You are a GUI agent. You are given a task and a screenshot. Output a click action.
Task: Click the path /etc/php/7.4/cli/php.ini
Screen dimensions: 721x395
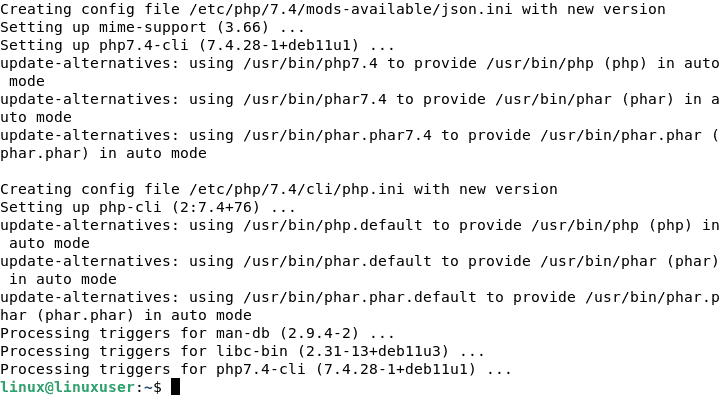pos(297,189)
